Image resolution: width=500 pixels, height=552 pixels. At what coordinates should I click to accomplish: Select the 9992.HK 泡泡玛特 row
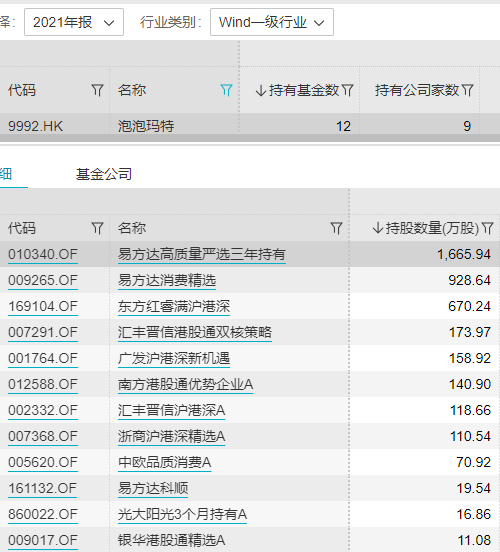pyautogui.click(x=250, y=126)
